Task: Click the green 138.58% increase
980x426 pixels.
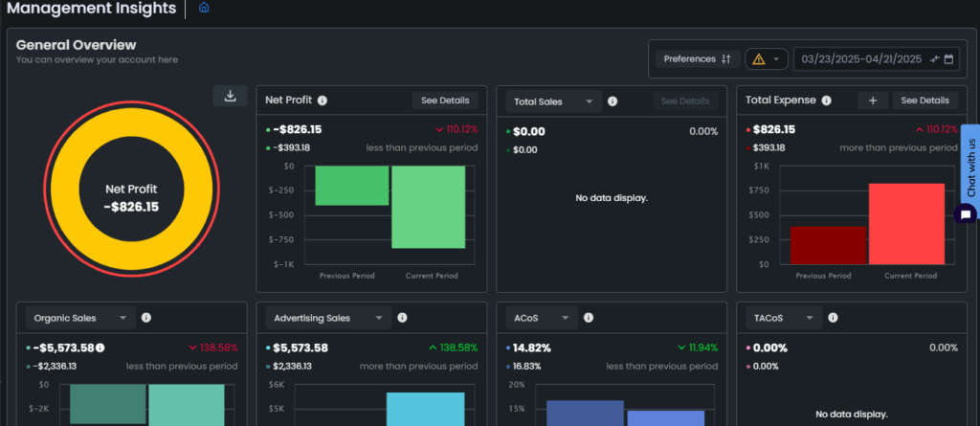Action: (453, 348)
